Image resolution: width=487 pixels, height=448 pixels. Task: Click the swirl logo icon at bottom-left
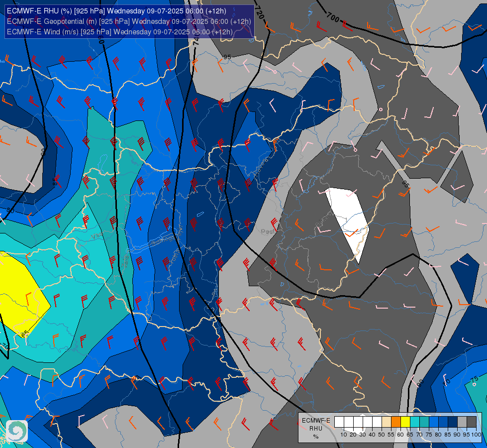(17, 431)
